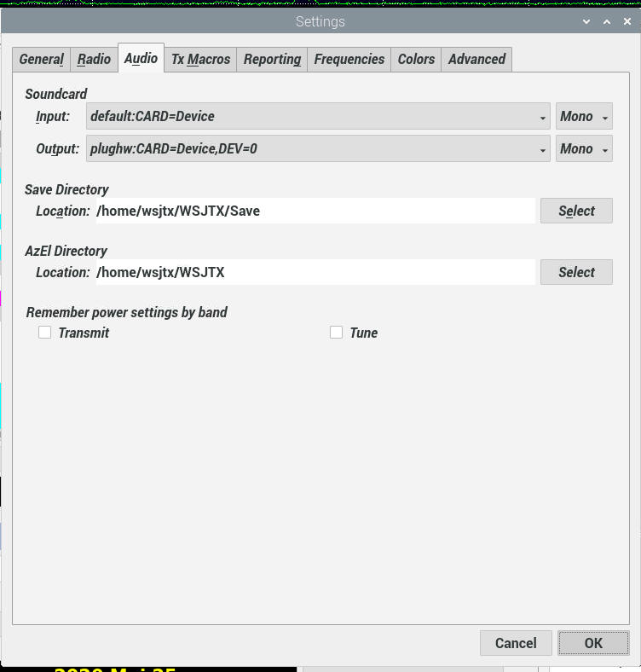Click Select for AzEl Directory
This screenshot has height=672, width=641.
(x=576, y=272)
